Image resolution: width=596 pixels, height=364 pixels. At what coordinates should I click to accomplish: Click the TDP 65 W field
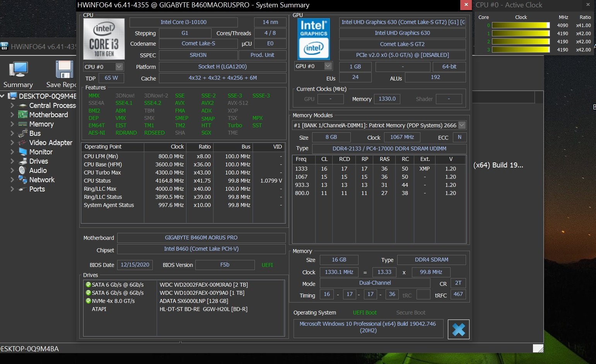coord(111,78)
